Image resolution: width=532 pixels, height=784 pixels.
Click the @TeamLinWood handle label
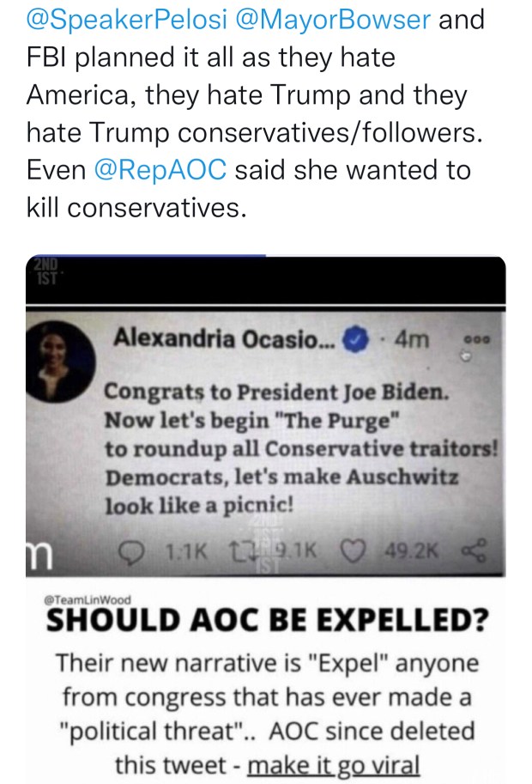(x=80, y=601)
